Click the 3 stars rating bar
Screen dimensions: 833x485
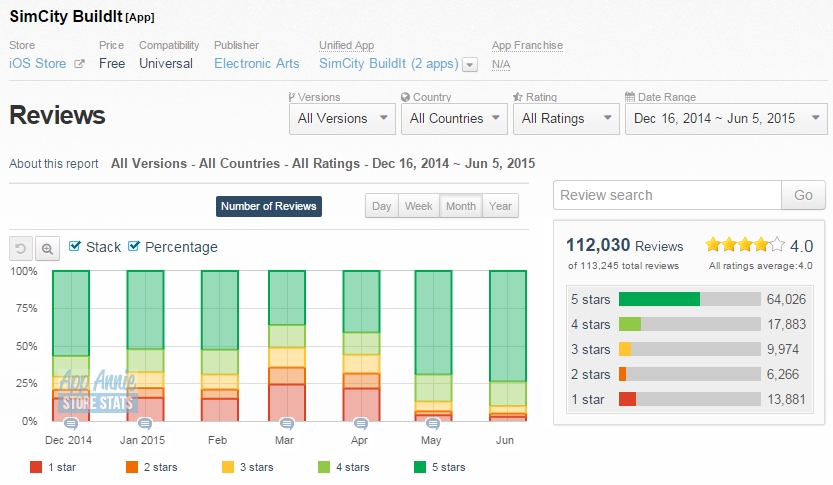click(x=690, y=349)
